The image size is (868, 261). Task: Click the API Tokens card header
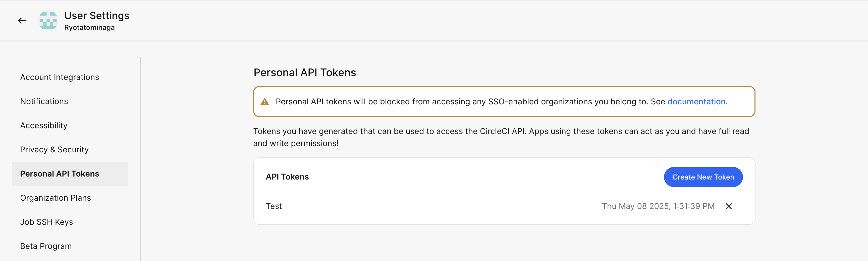tap(287, 177)
